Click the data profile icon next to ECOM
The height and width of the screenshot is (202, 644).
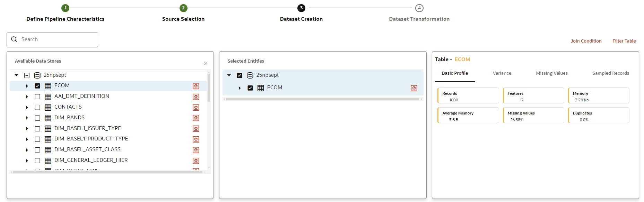coord(196,86)
